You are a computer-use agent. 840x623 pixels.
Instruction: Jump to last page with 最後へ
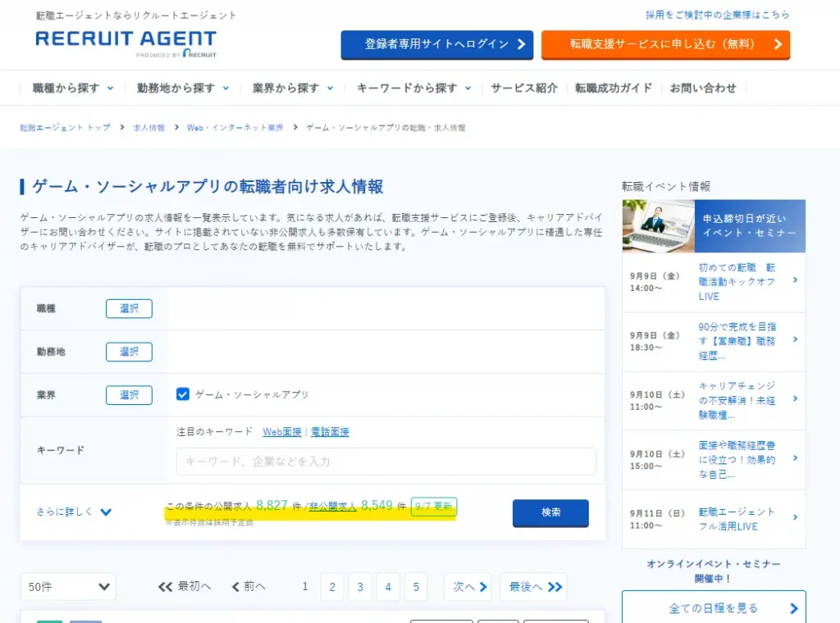tap(533, 587)
